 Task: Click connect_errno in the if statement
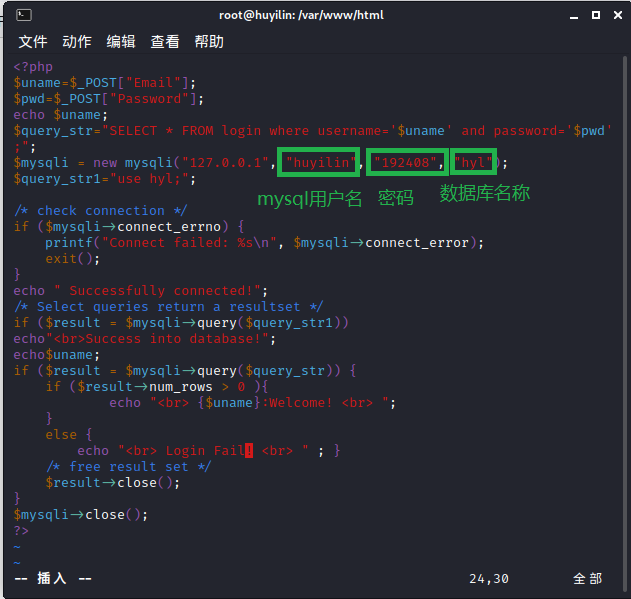[x=169, y=227]
